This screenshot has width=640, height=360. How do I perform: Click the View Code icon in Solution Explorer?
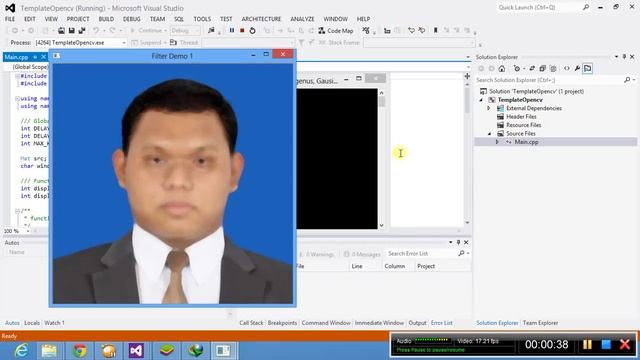(x=567, y=69)
